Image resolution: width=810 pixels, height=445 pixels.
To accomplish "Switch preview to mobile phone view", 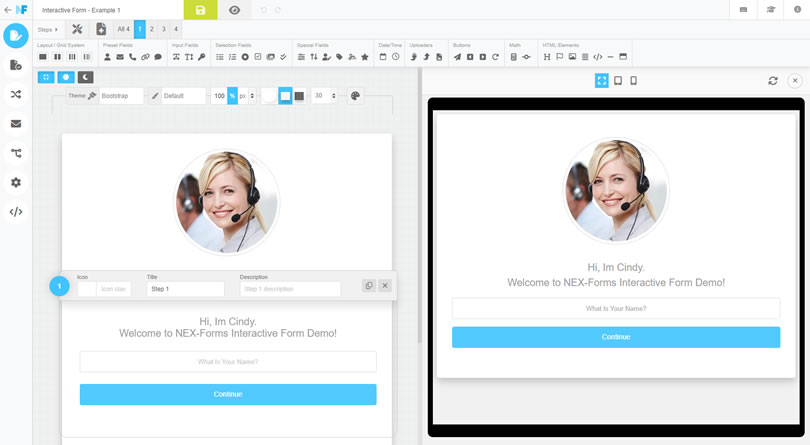I will pyautogui.click(x=634, y=81).
